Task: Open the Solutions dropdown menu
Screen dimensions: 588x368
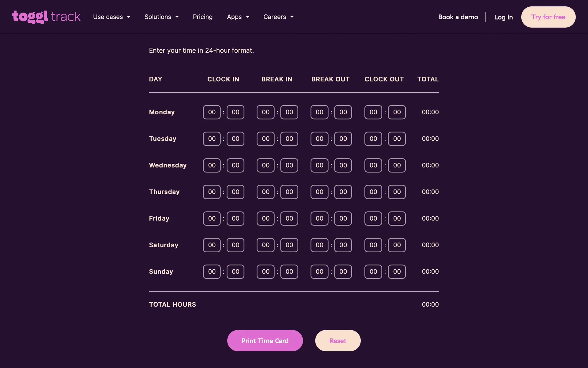Action: (161, 17)
